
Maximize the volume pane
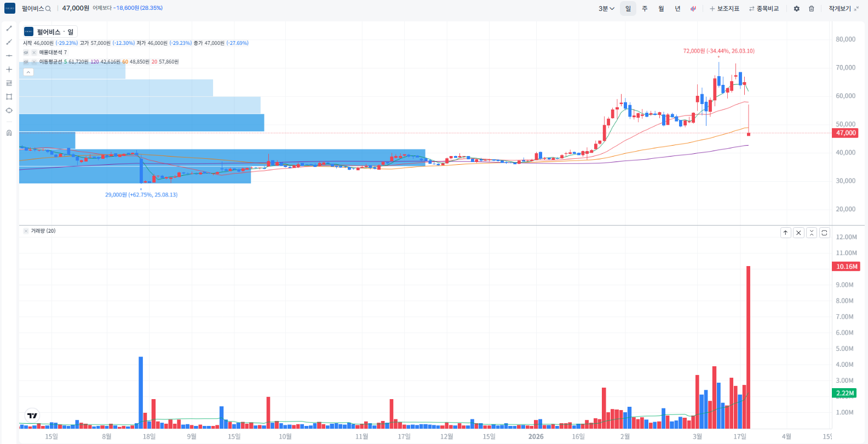point(824,233)
